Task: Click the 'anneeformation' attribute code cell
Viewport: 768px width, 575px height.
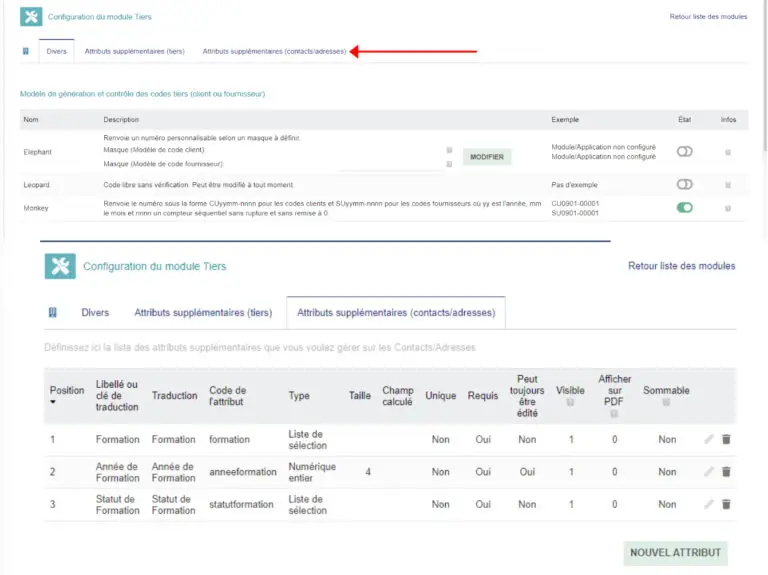Action: point(242,472)
